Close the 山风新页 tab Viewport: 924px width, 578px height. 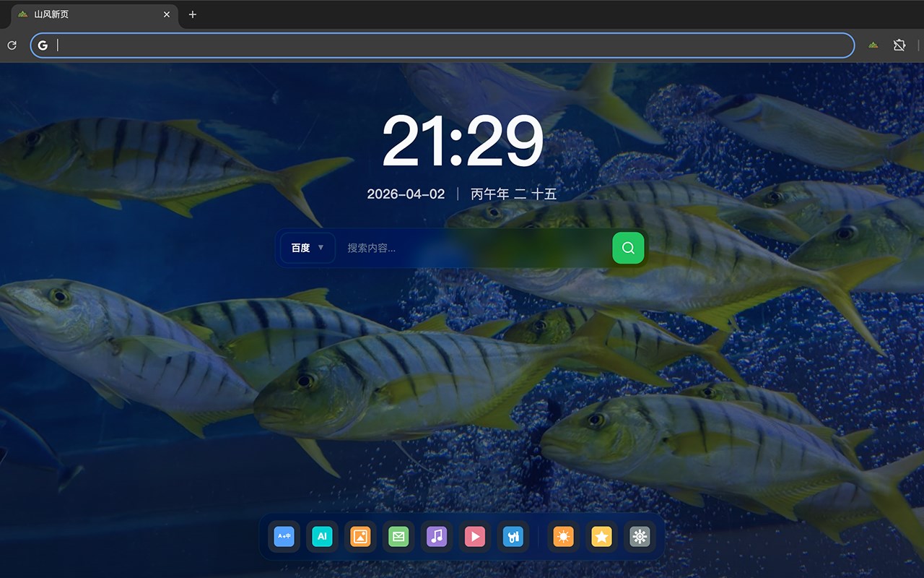pos(167,14)
